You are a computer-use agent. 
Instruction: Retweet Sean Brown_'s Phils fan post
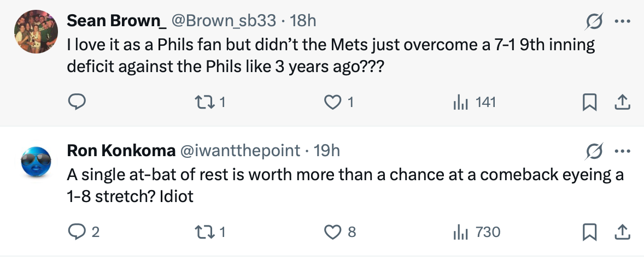203,102
